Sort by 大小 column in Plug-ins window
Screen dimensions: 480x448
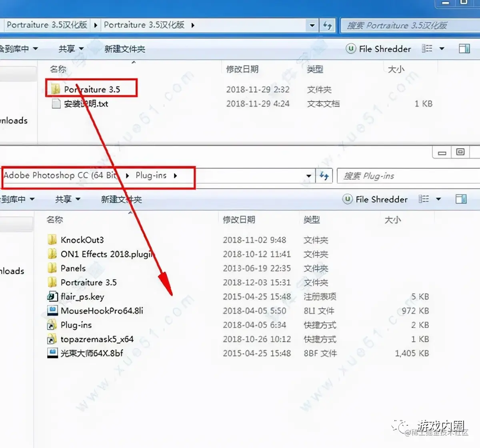393,220
